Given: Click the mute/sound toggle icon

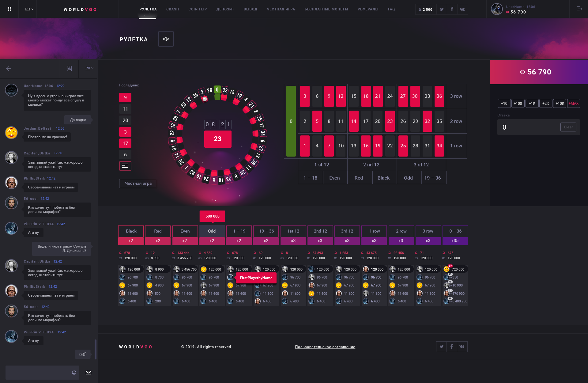Looking at the screenshot, I should 166,39.
